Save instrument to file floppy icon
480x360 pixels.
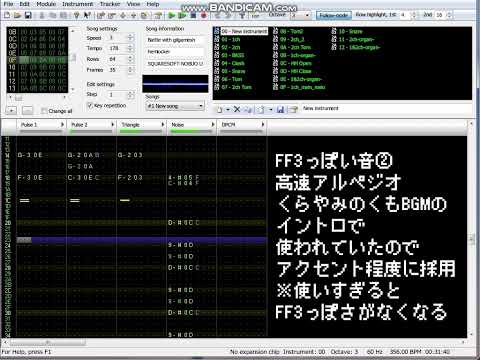pyautogui.click(x=280, y=109)
